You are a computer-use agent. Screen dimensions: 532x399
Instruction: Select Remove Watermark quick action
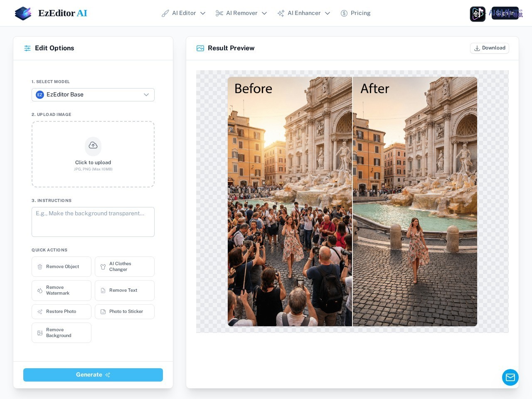(x=62, y=291)
